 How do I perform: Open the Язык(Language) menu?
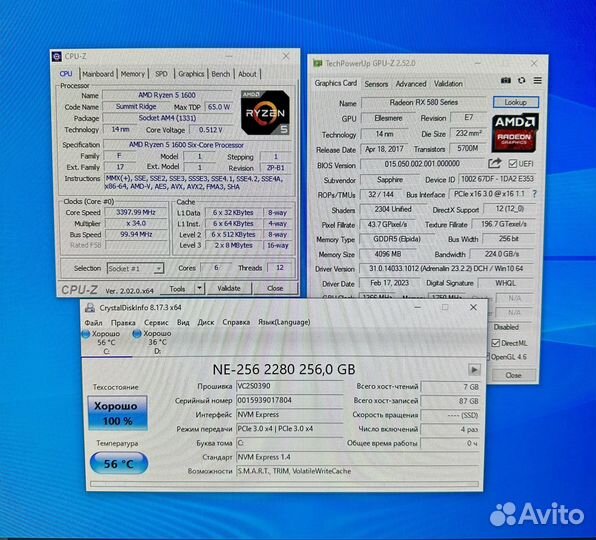click(284, 322)
